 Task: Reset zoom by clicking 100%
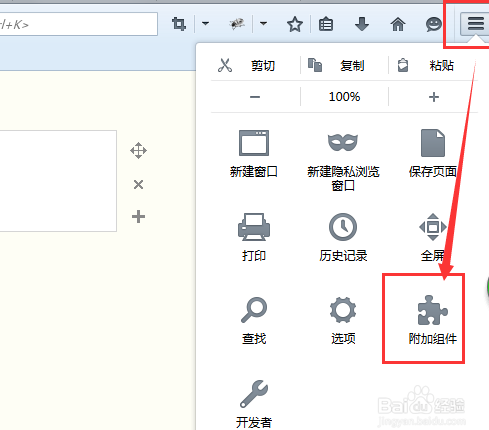coord(344,97)
